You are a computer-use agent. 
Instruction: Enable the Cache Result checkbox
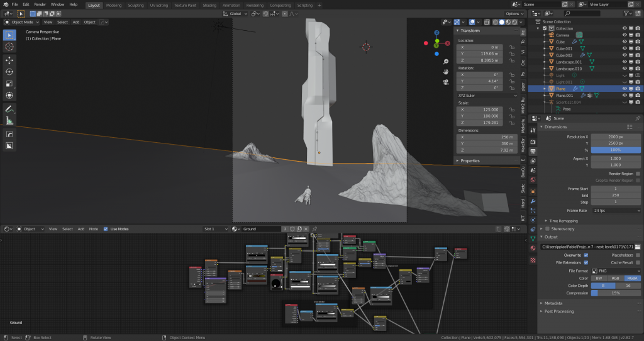coord(638,262)
